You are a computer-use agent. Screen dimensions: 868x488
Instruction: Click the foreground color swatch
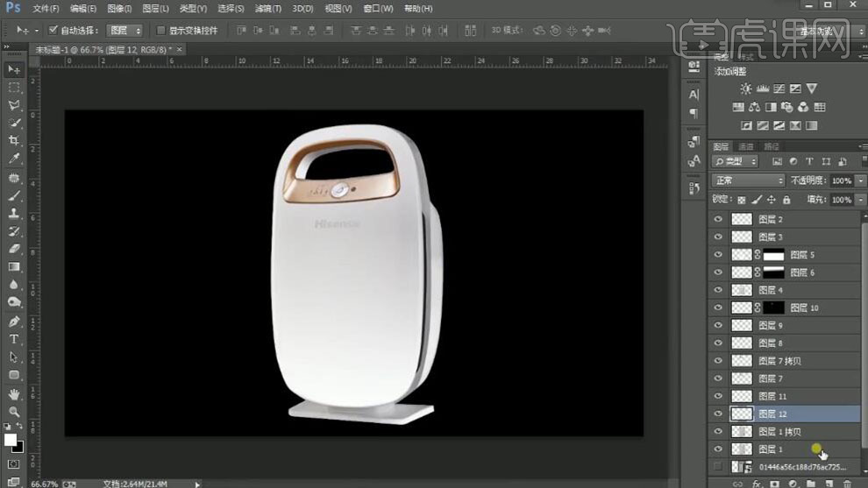point(10,440)
